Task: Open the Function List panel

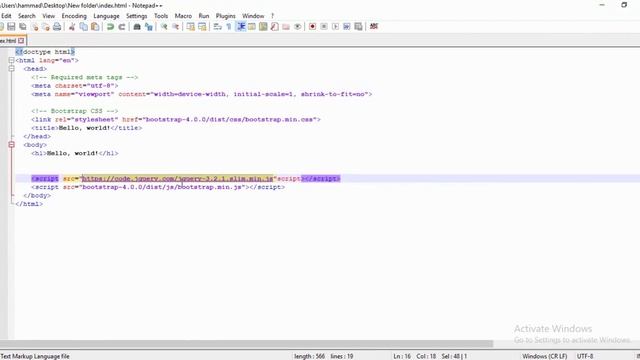Action: [275, 27]
